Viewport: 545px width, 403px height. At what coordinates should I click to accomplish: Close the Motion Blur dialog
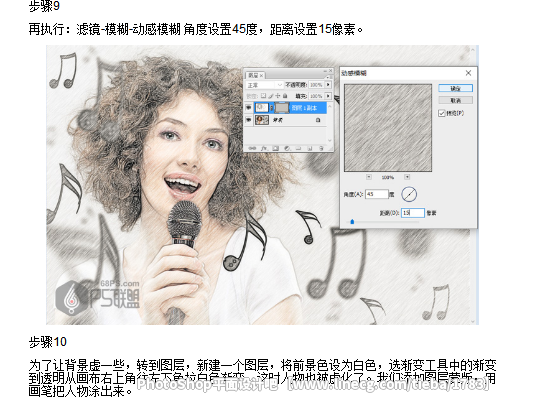point(468,73)
